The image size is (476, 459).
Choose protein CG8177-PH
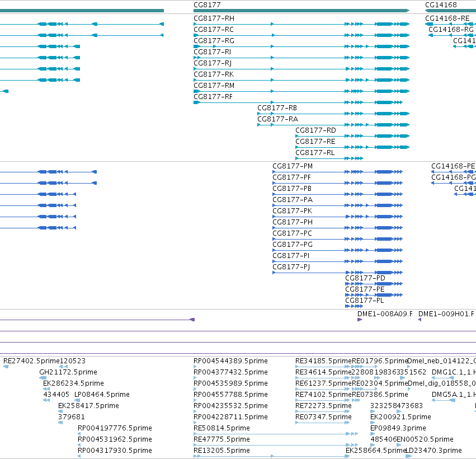tap(293, 223)
